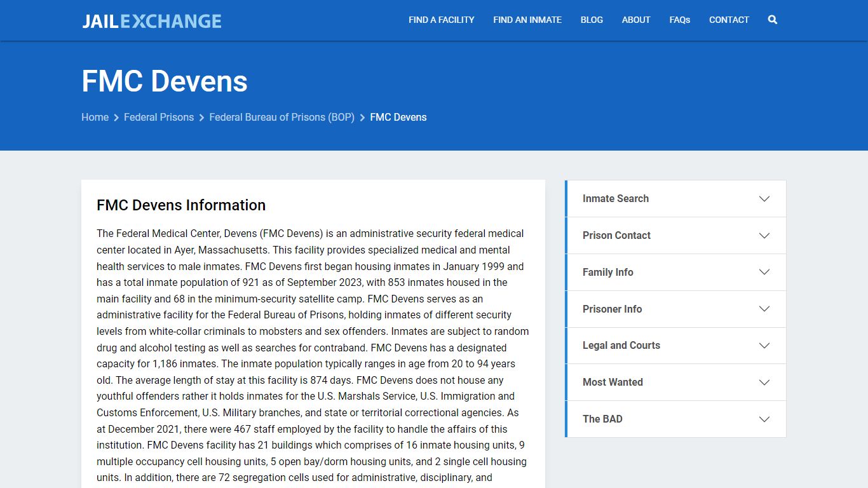Open Federal Bureau of Prisons (BOP) breadcrumb
Image resolution: width=868 pixels, height=488 pixels.
[281, 117]
